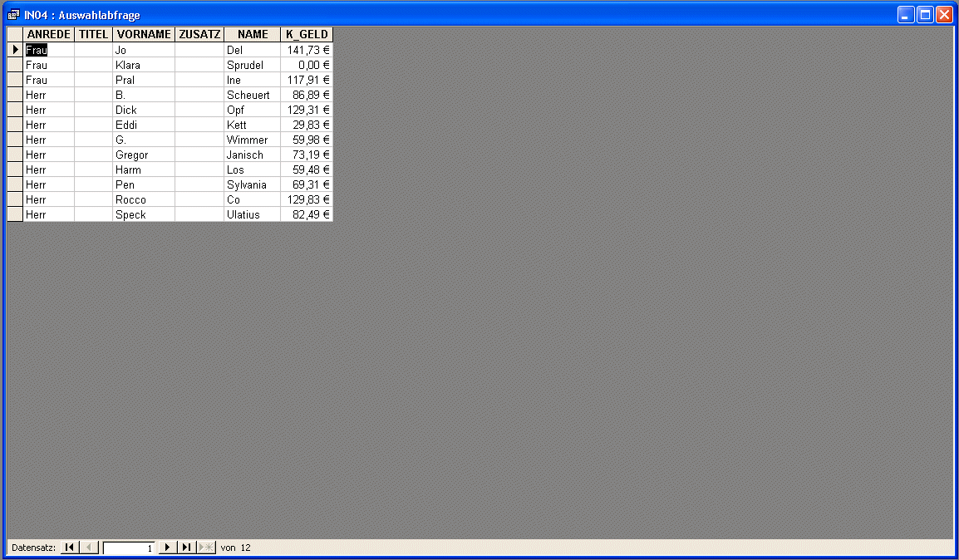This screenshot has height=560, width=959.
Task: Click the surname cell 'Los'
Action: pos(252,170)
